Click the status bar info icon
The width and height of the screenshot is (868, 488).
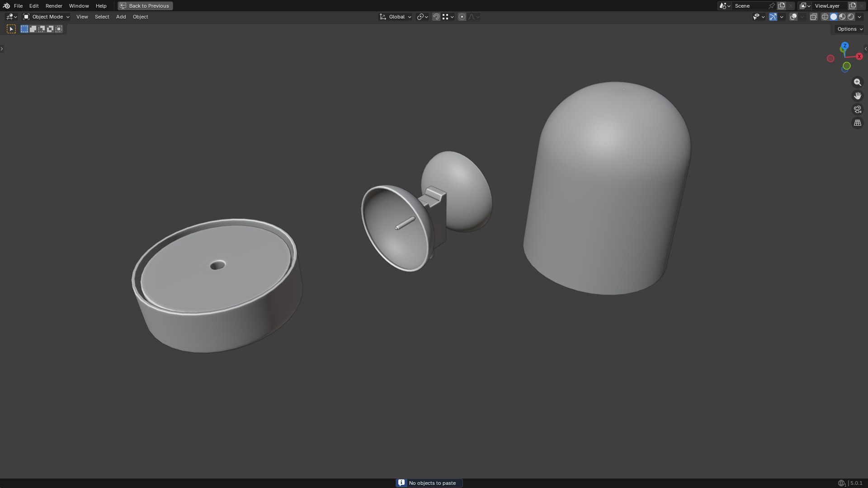[x=401, y=483]
